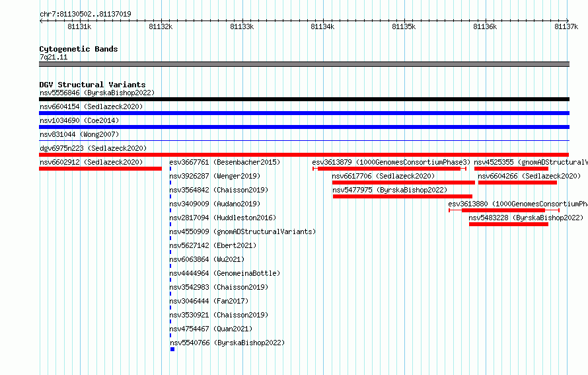This screenshot has width=588, height=375.
Task: Select the red dgv6975n223 variant bar
Action: tap(304, 155)
